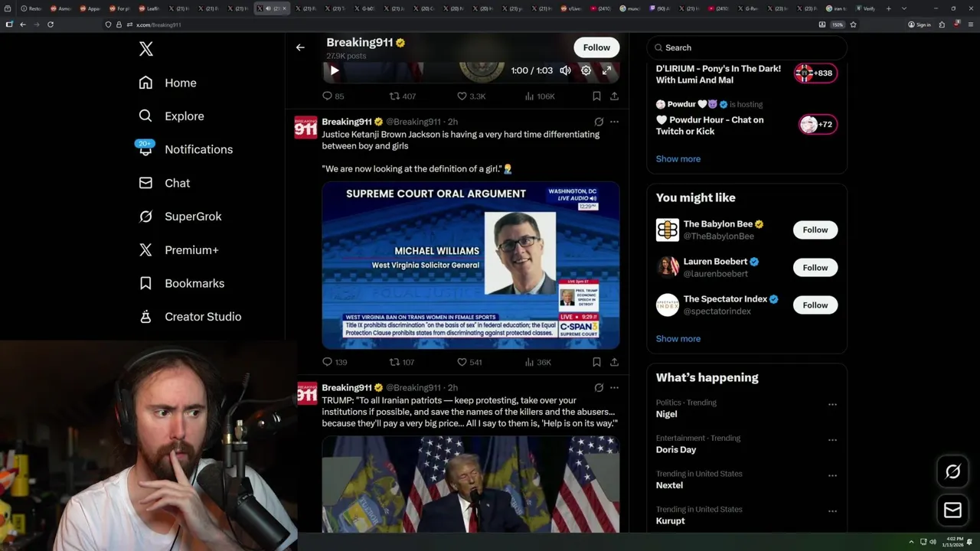Open Creator Studio from sidebar

click(x=191, y=317)
